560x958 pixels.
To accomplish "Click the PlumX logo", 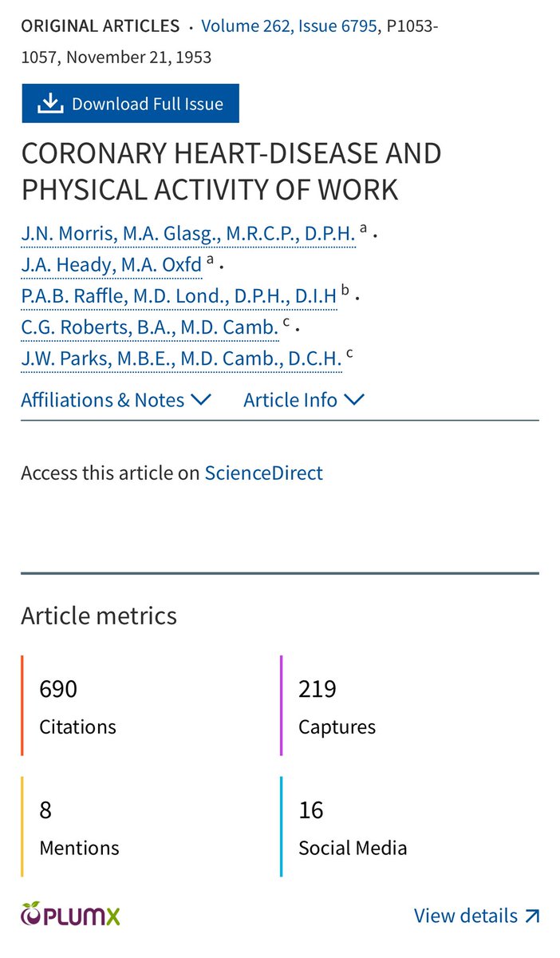I will [71, 915].
